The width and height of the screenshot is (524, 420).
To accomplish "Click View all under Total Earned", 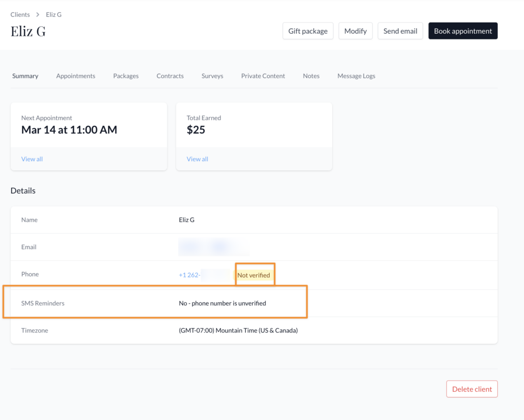I will [x=197, y=159].
